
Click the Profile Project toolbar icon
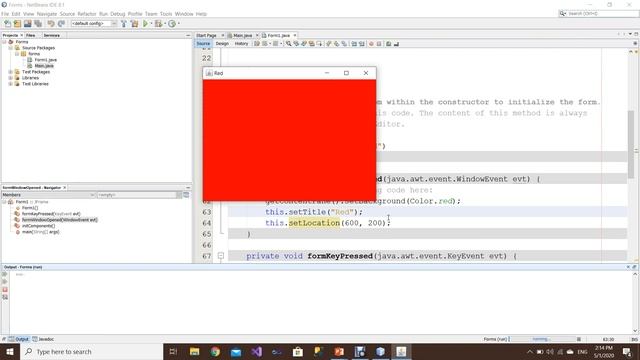click(x=172, y=24)
